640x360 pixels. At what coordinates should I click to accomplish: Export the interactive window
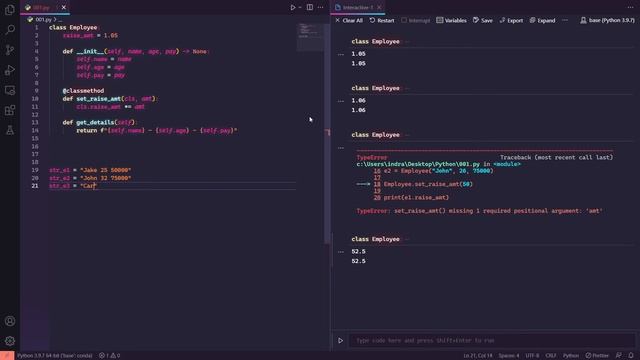[511, 20]
